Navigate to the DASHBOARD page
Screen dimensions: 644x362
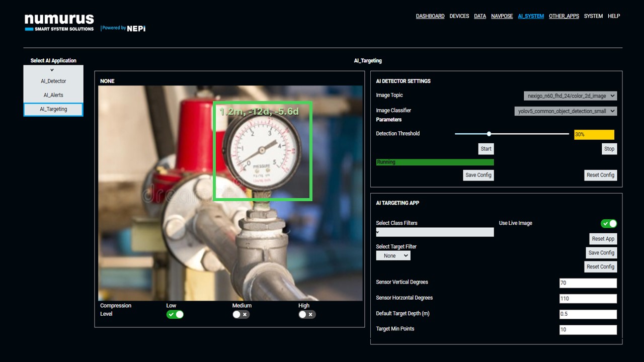coord(430,16)
